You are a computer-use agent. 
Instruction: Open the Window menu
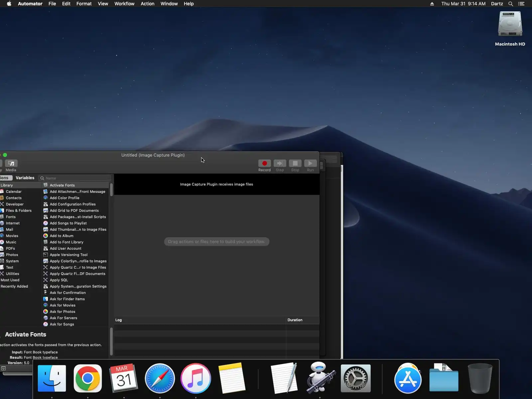coord(169,4)
